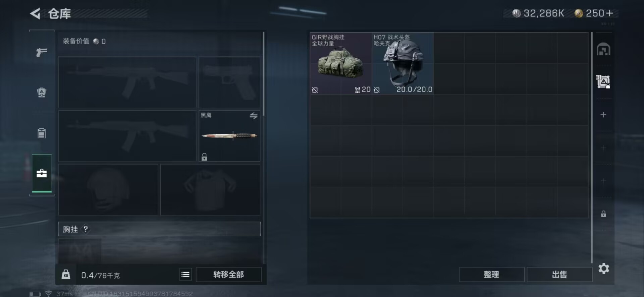Select the H07 战术头盔 helmet item
The image size is (644, 297).
click(x=403, y=63)
